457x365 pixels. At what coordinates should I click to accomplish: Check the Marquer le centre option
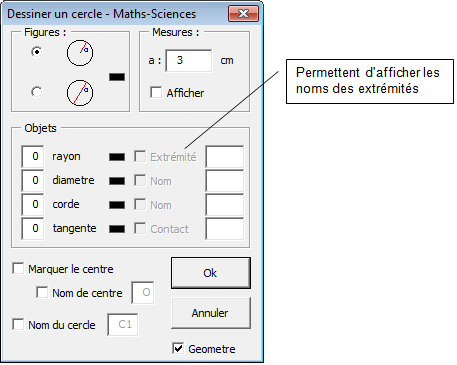(18, 268)
